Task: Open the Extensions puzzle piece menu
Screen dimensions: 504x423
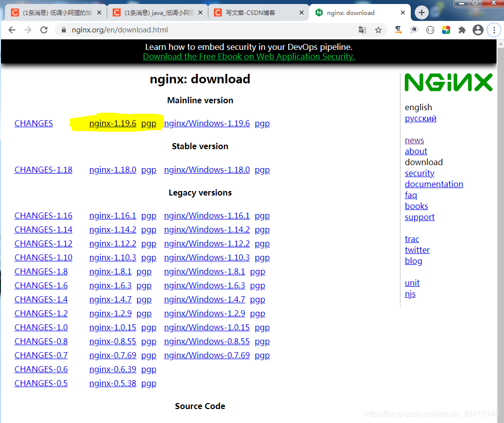Action: [462, 30]
